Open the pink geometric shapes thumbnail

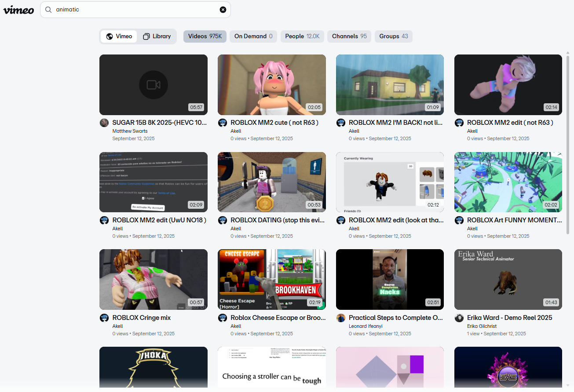pyautogui.click(x=390, y=367)
